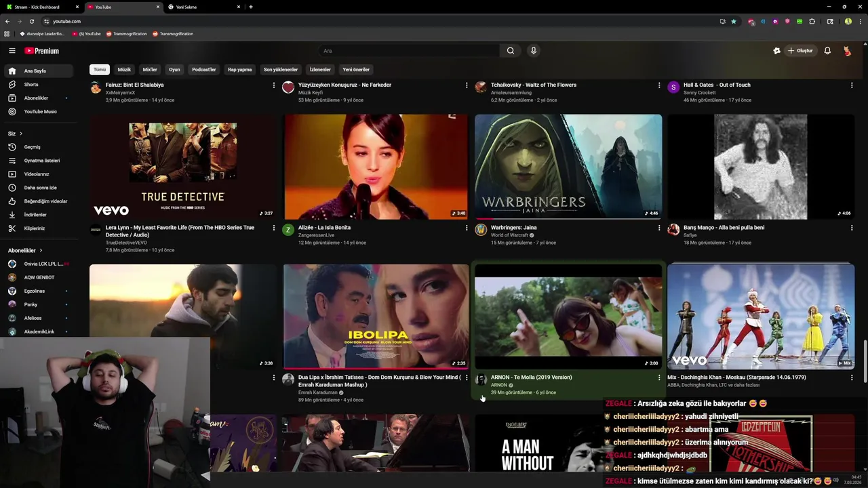Select the Yeni öneriler chip

point(356,70)
